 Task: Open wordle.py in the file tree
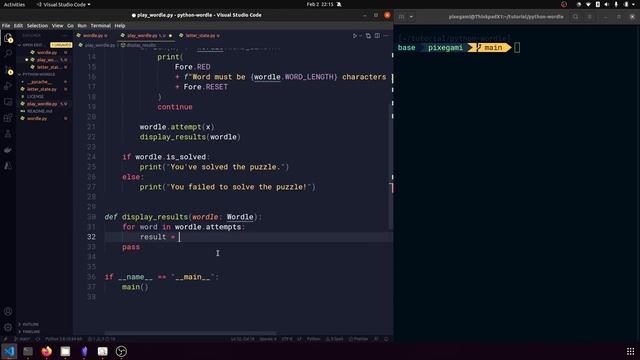[x=37, y=118]
